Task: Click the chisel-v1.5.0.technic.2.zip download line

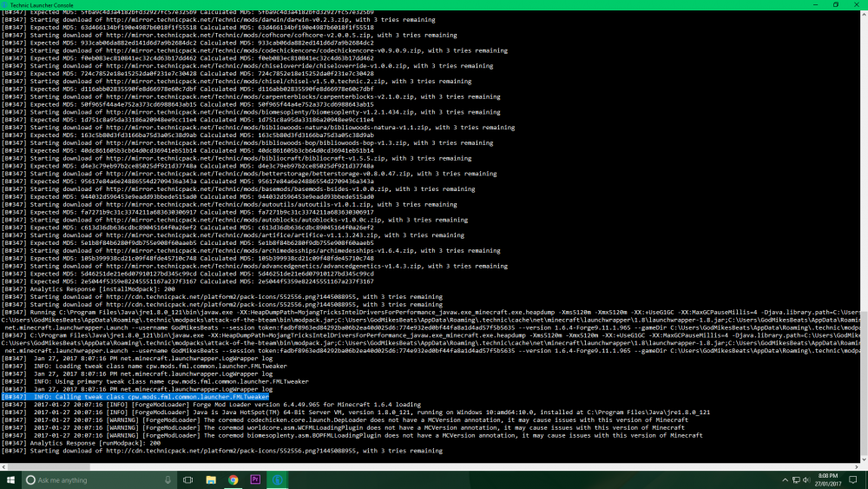Action: coord(236,82)
